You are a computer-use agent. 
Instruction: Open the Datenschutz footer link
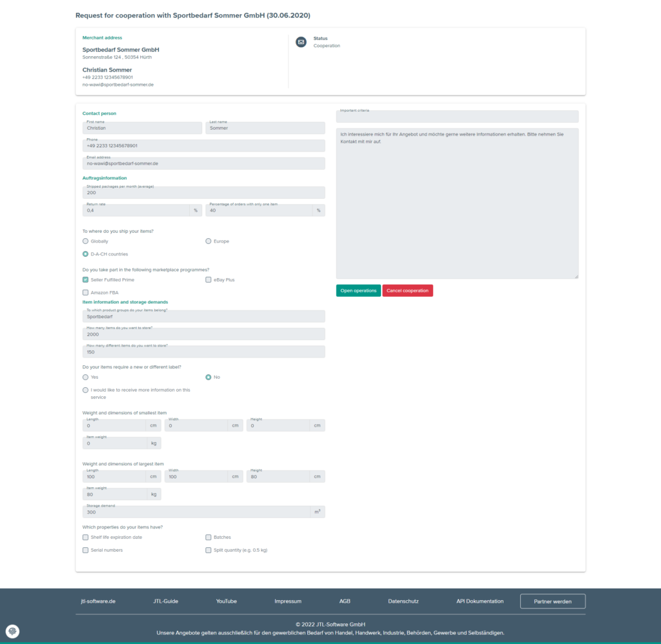coord(403,601)
